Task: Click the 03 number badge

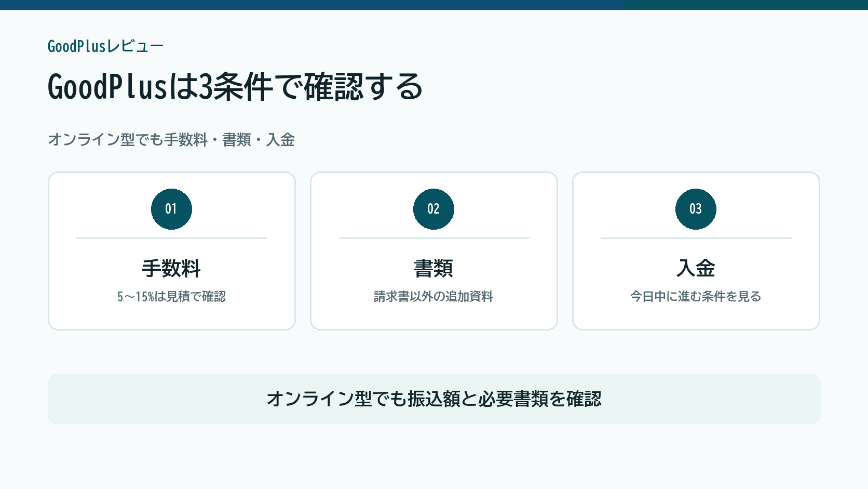Action: [696, 209]
